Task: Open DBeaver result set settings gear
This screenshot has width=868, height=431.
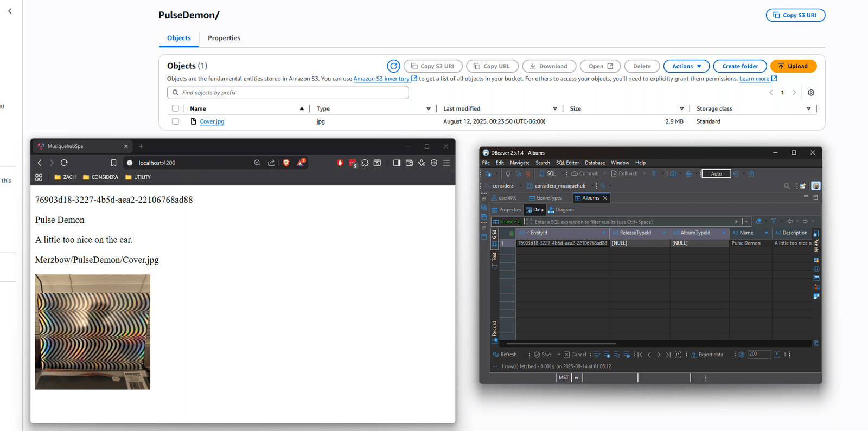Action: tap(742, 355)
